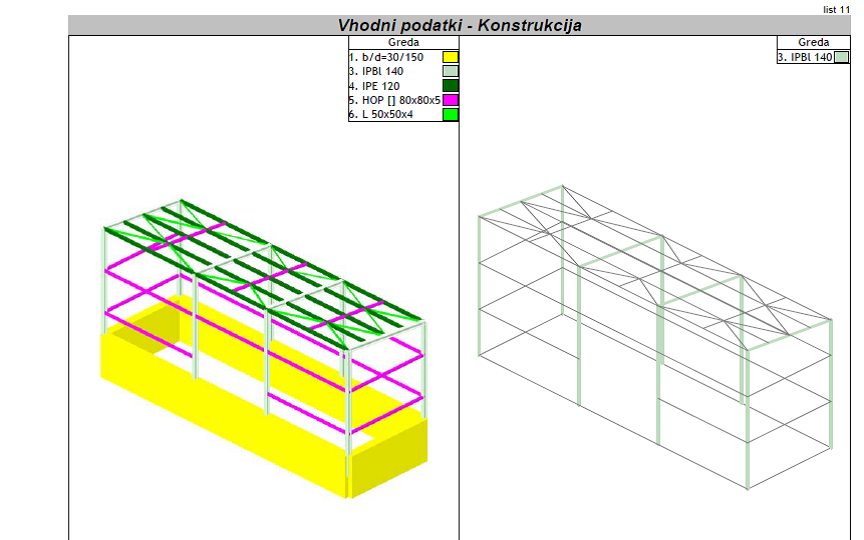This screenshot has width=864, height=540.
Task: Click the 'Vhodni podatki - Konstrukcija' title bar
Action: [459, 25]
